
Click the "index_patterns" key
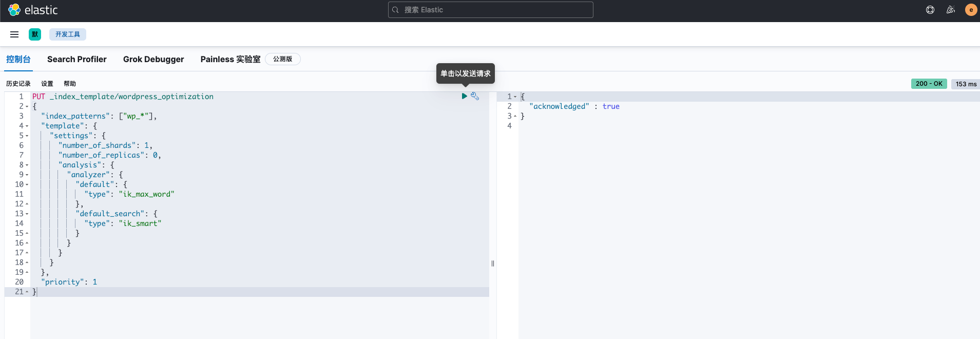75,116
